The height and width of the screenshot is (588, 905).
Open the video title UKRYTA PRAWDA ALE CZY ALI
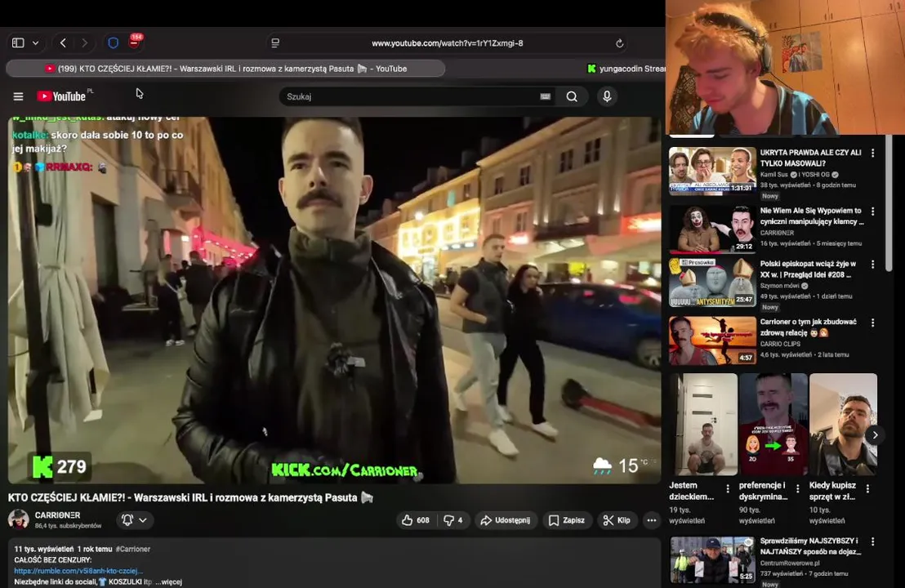click(810, 158)
